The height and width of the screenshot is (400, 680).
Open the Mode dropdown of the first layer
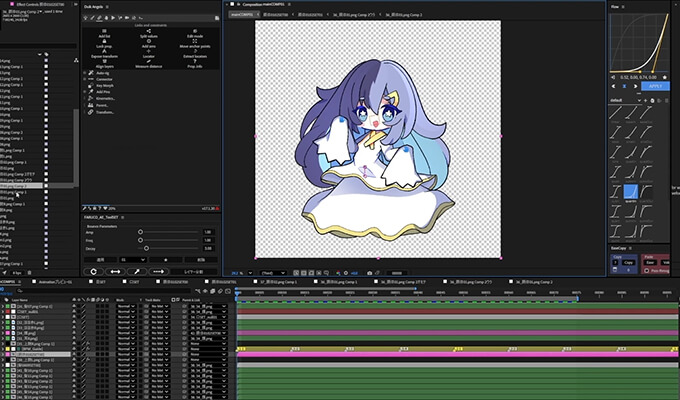(x=126, y=304)
